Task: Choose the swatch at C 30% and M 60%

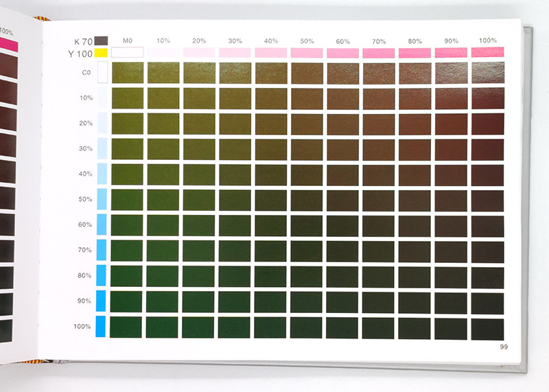Action: pos(342,150)
